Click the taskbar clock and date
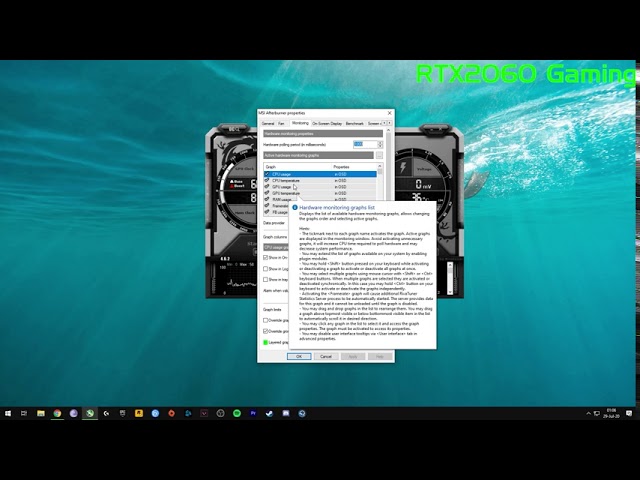 (611, 413)
